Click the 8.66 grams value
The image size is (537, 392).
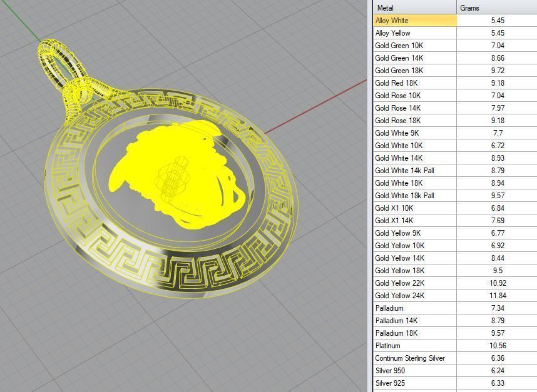498,58
